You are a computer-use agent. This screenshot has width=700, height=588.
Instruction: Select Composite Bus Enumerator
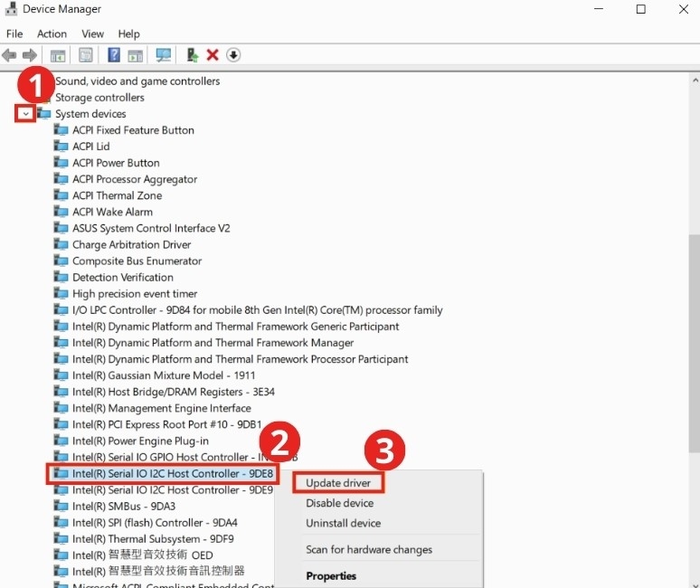coord(137,261)
